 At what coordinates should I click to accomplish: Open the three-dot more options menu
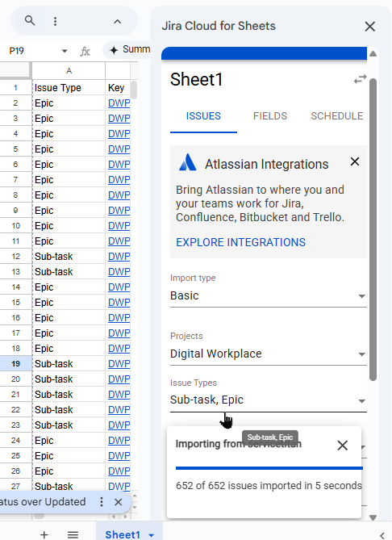55,21
